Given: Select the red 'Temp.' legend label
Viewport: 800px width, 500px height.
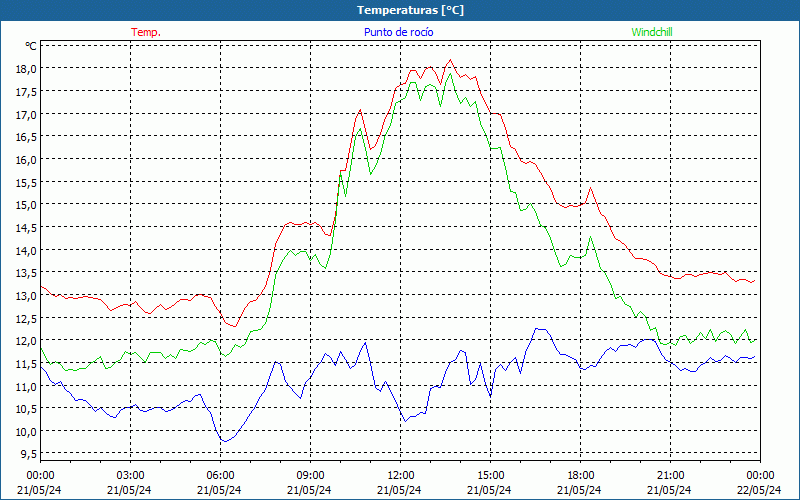Looking at the screenshot, I should pyautogui.click(x=146, y=32).
